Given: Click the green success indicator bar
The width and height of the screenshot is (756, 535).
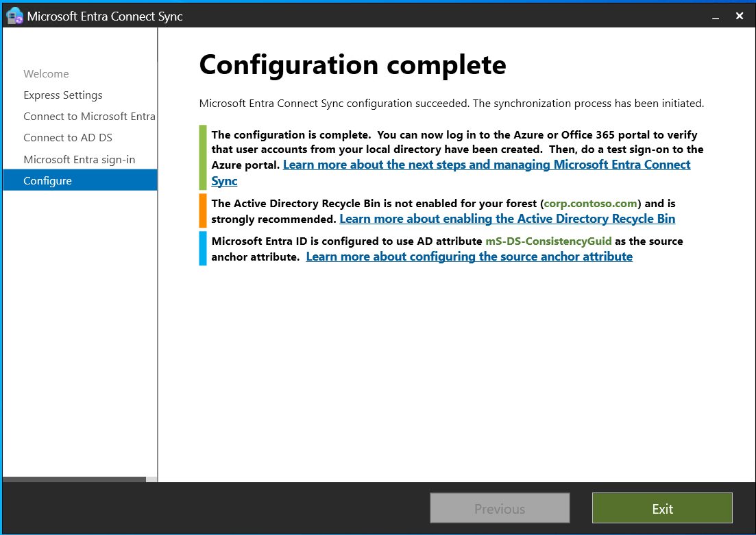Looking at the screenshot, I should click(203, 157).
